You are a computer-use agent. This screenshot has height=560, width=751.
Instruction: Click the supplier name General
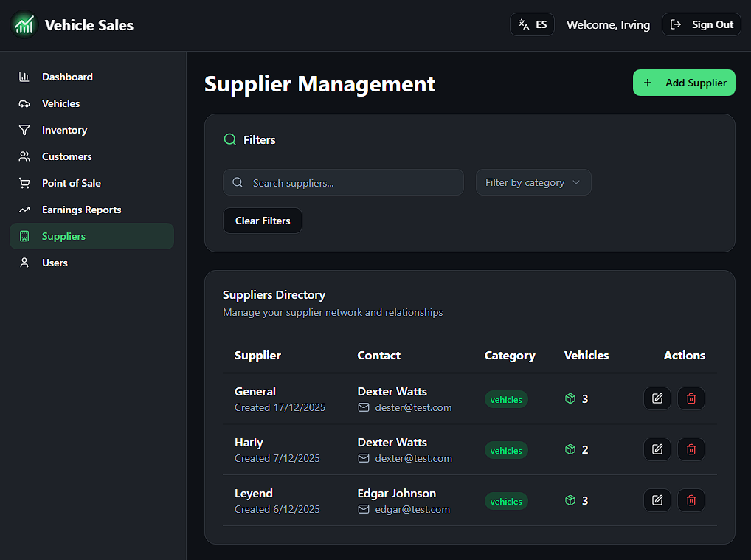point(255,391)
